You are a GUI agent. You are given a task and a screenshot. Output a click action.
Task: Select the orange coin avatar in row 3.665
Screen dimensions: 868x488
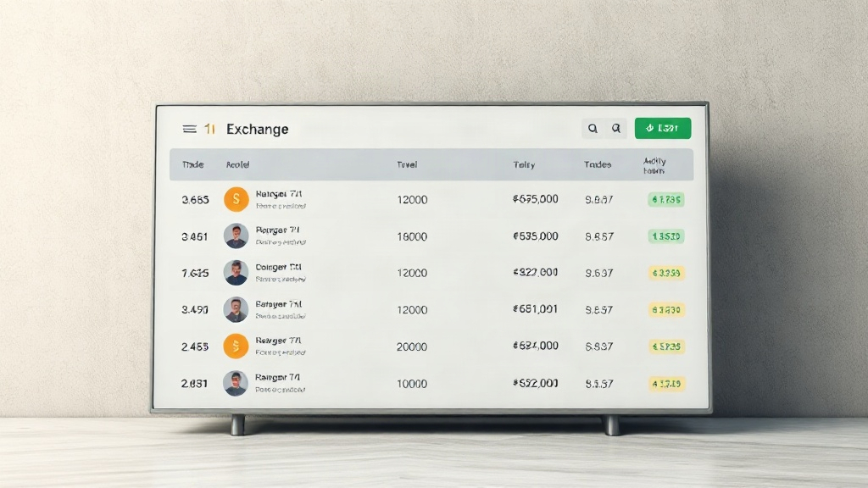click(x=236, y=199)
